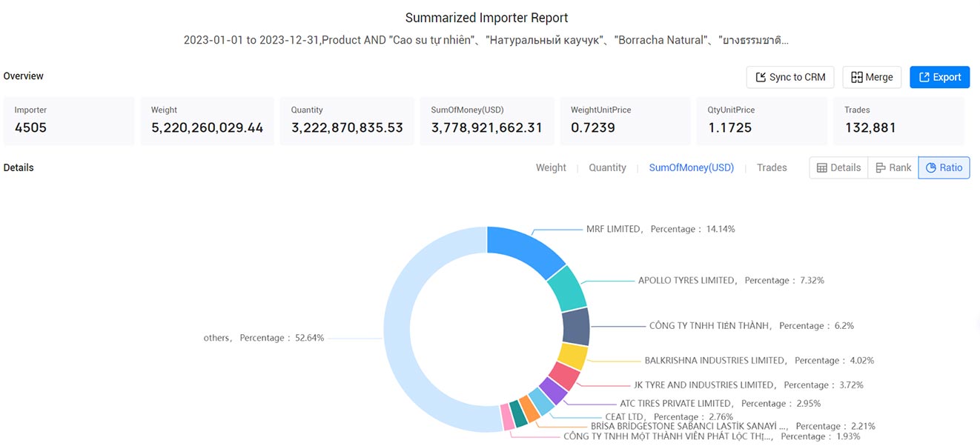
Task: Click the CEAT LTD label
Action: [x=669, y=417]
